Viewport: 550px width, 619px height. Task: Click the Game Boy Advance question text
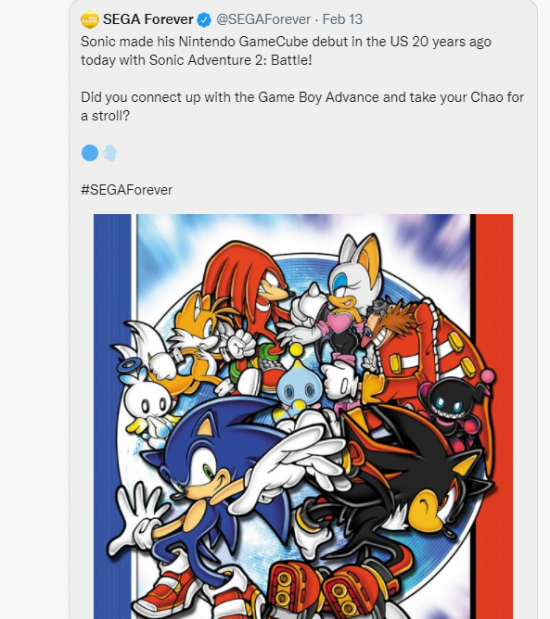[x=302, y=107]
